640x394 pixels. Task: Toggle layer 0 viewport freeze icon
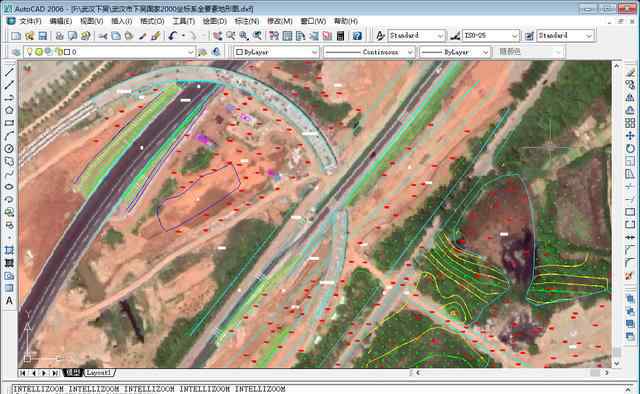tap(49, 52)
